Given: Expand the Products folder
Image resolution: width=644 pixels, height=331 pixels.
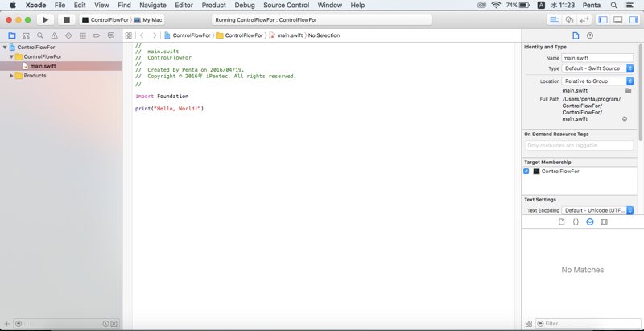Looking at the screenshot, I should click(11, 76).
